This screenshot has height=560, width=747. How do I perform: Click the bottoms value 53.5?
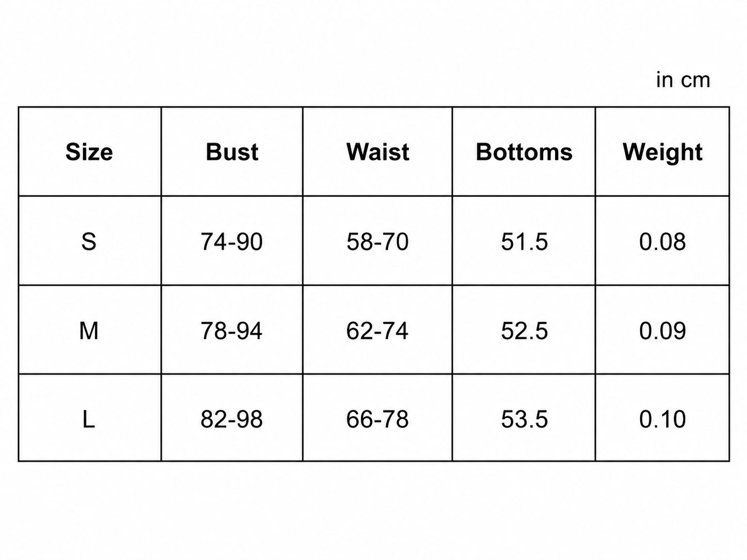524,419
